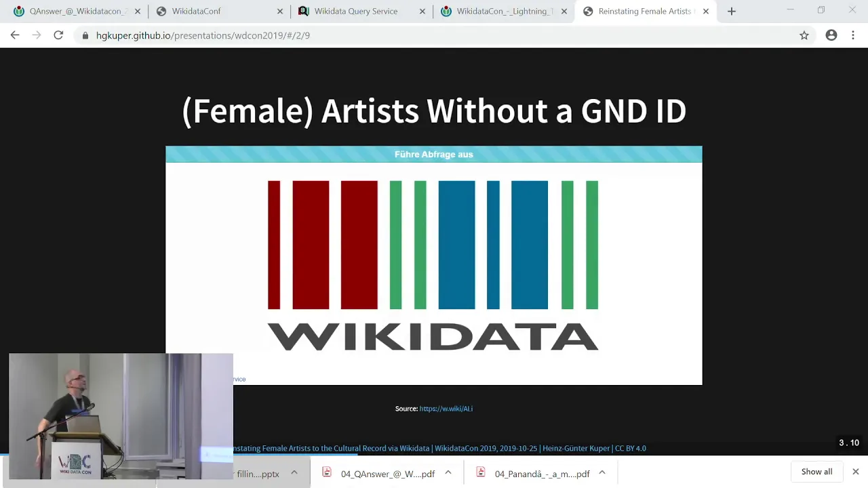Image resolution: width=868 pixels, height=488 pixels.
Task: Minimize the Chrome window
Action: point(790,10)
